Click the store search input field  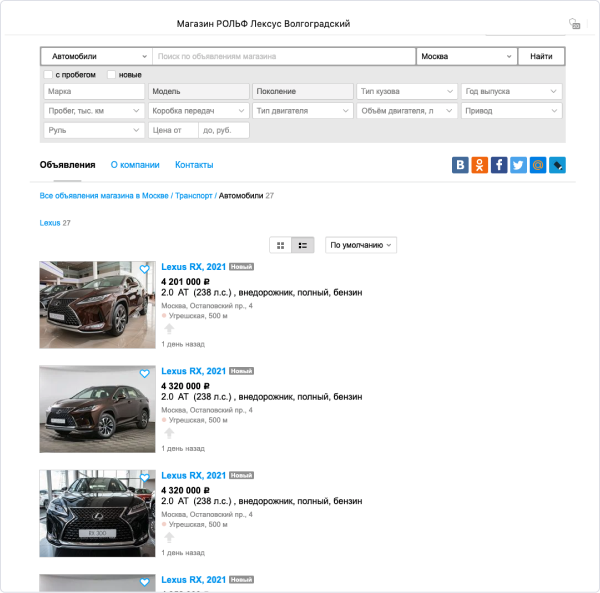[x=283, y=56]
